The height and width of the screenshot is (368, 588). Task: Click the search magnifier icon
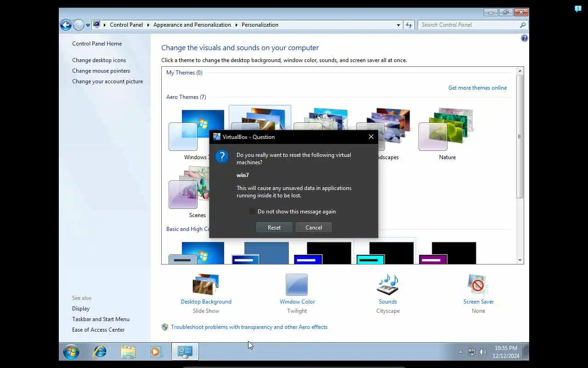(523, 25)
